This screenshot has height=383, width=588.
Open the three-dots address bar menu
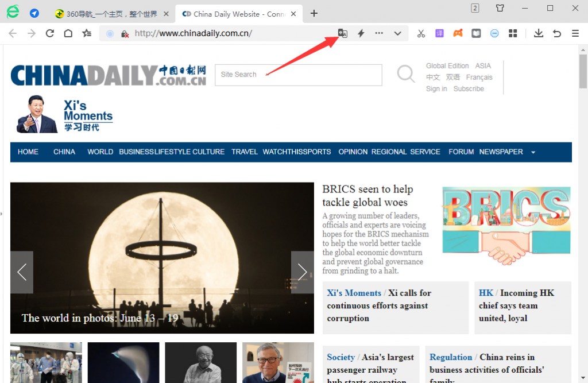(379, 33)
